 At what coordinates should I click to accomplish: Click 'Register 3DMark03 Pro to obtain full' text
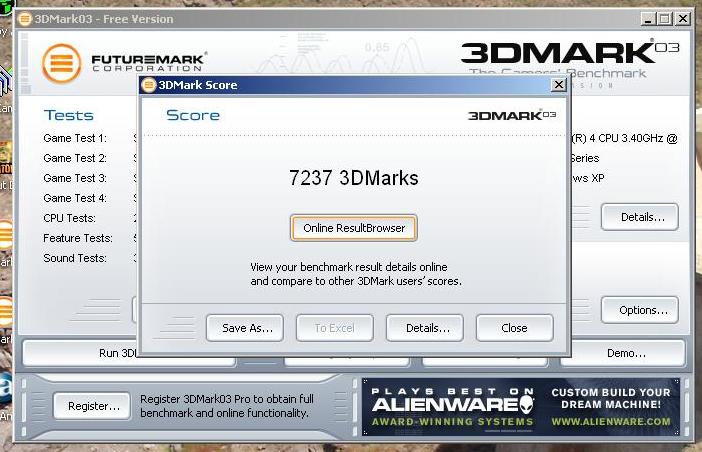coord(227,399)
